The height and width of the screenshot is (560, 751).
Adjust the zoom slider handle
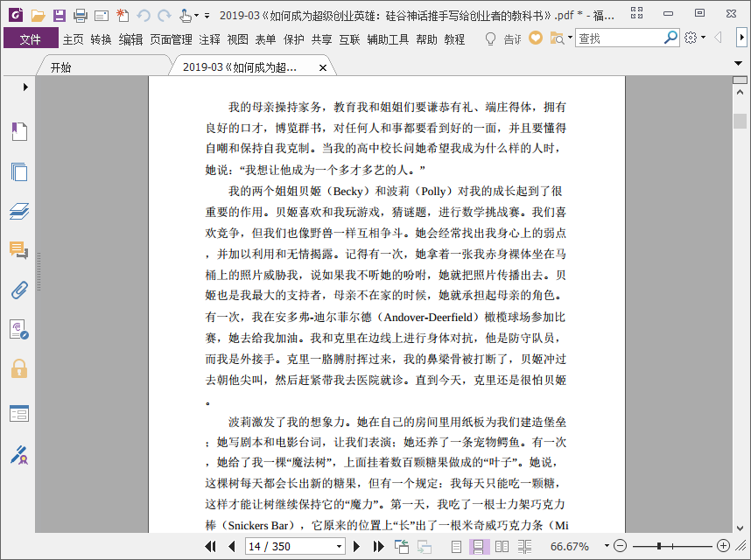pyautogui.click(x=659, y=546)
